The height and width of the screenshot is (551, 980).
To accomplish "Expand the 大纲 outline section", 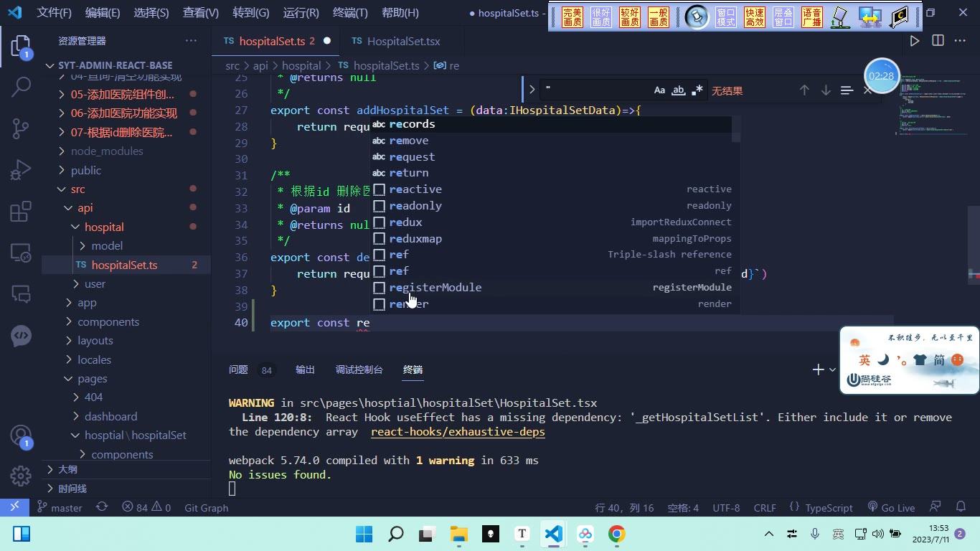I will (x=67, y=469).
